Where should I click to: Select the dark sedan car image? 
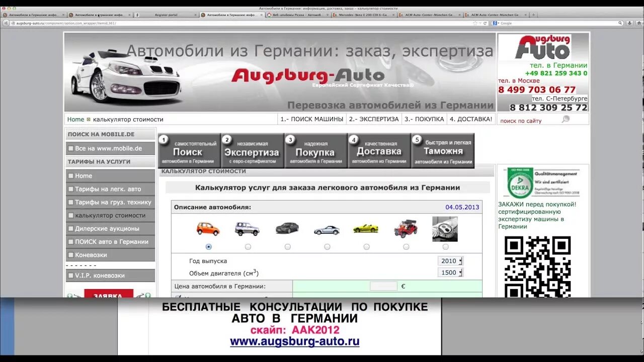(287, 228)
